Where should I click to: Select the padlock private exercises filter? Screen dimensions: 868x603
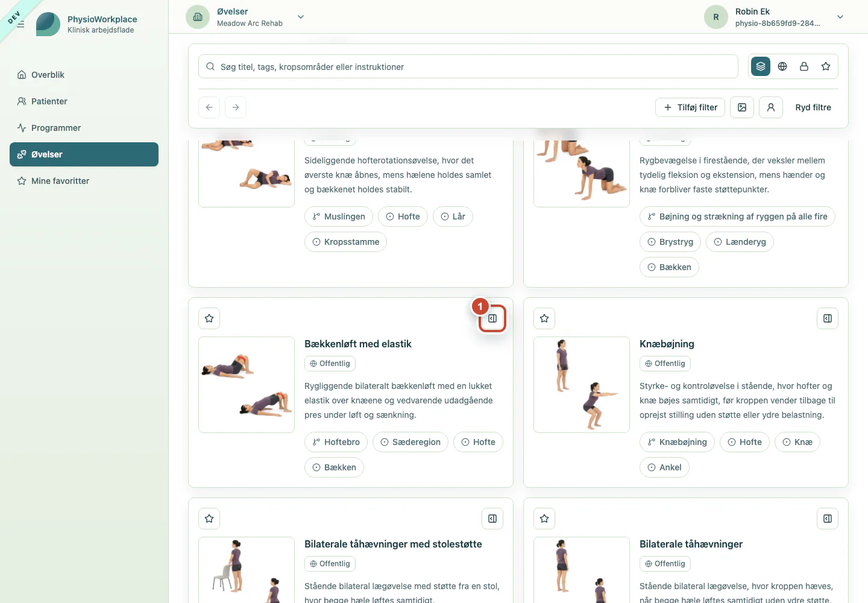pyautogui.click(x=804, y=66)
